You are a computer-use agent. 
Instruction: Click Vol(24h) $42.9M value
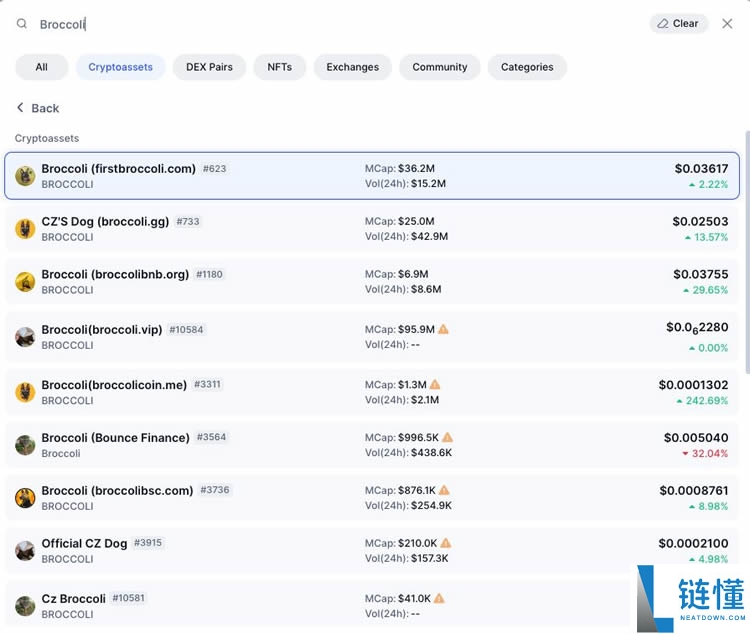pyautogui.click(x=430, y=236)
